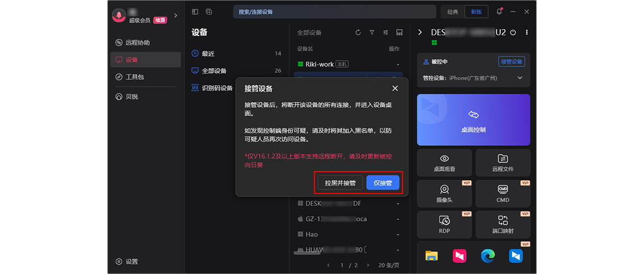
Task: Select 设备 in the sidebar
Action: 145,60
